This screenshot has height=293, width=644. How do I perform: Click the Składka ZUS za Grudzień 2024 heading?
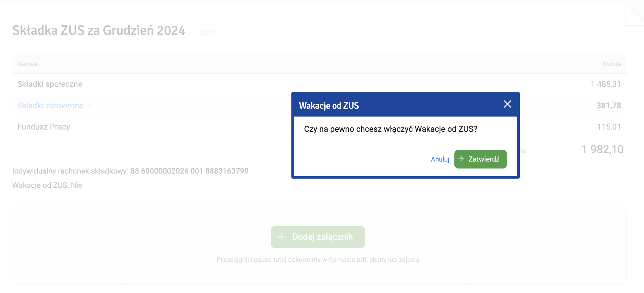click(99, 30)
